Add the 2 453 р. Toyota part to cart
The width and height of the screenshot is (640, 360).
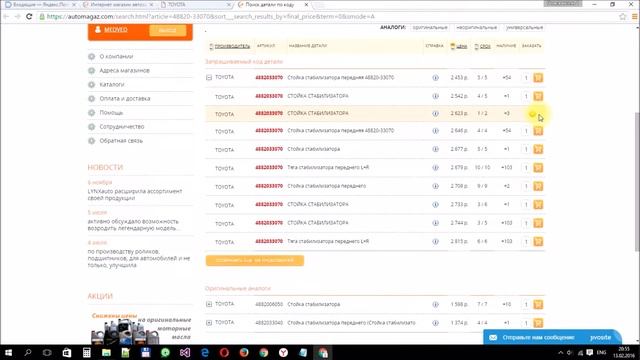point(538,78)
